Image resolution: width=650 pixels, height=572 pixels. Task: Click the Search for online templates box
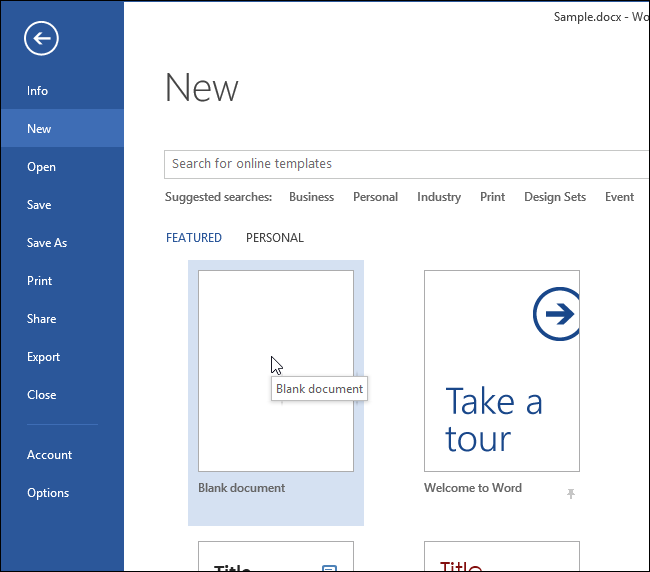[400, 164]
